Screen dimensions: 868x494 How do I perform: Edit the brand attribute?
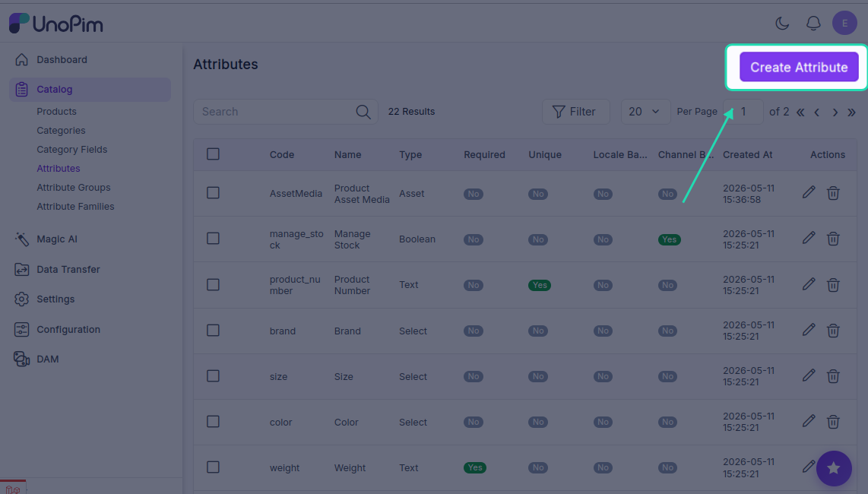point(809,330)
